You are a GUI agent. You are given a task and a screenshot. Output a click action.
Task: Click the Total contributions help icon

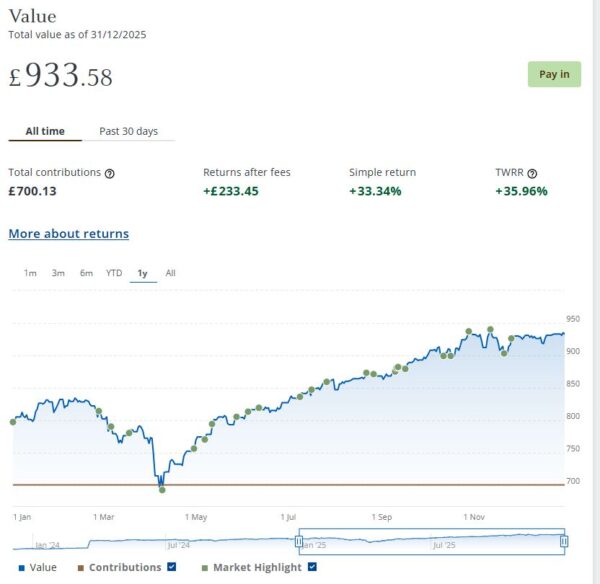(x=110, y=173)
